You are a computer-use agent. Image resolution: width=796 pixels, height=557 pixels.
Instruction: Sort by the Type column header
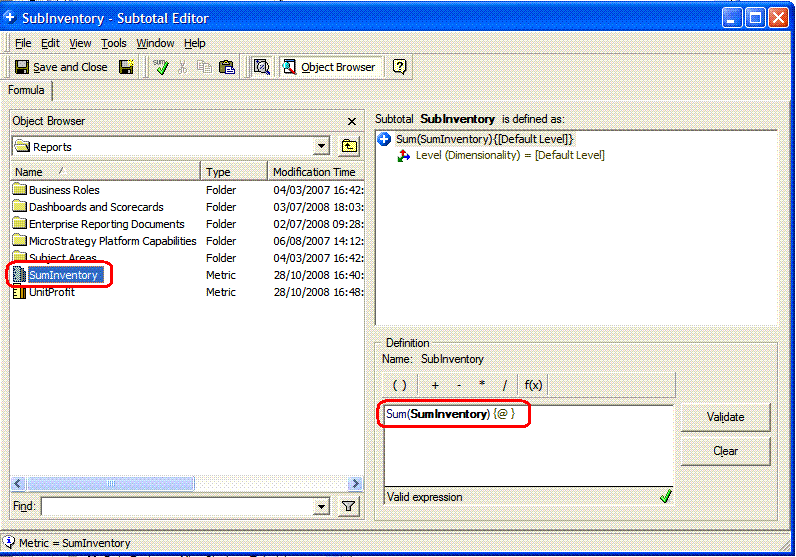[x=234, y=172]
